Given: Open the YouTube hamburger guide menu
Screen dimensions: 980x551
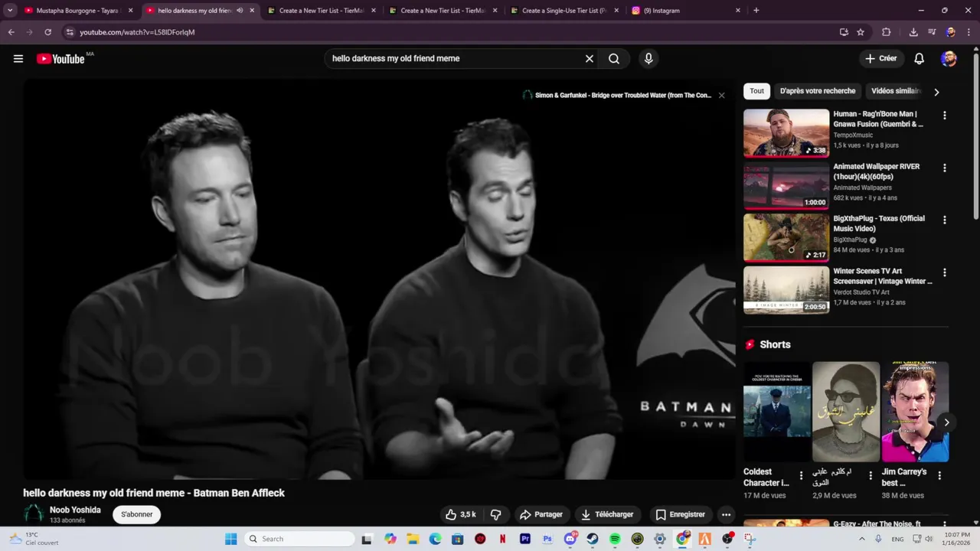Looking at the screenshot, I should [x=18, y=59].
